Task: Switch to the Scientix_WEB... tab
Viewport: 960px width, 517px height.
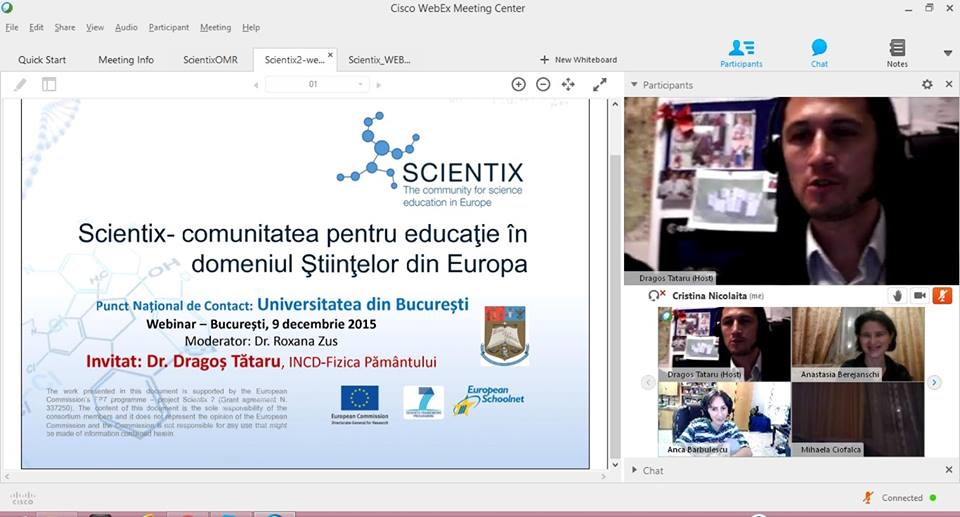Action: tap(379, 60)
